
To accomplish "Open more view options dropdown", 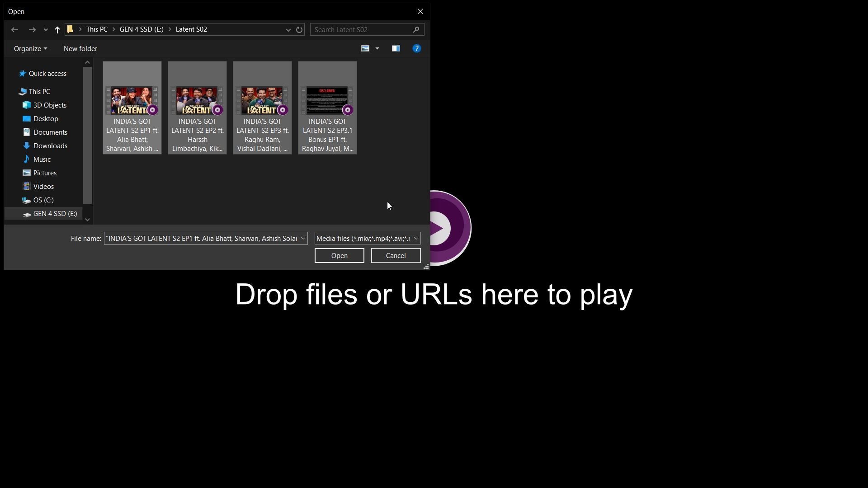I will [x=377, y=49].
